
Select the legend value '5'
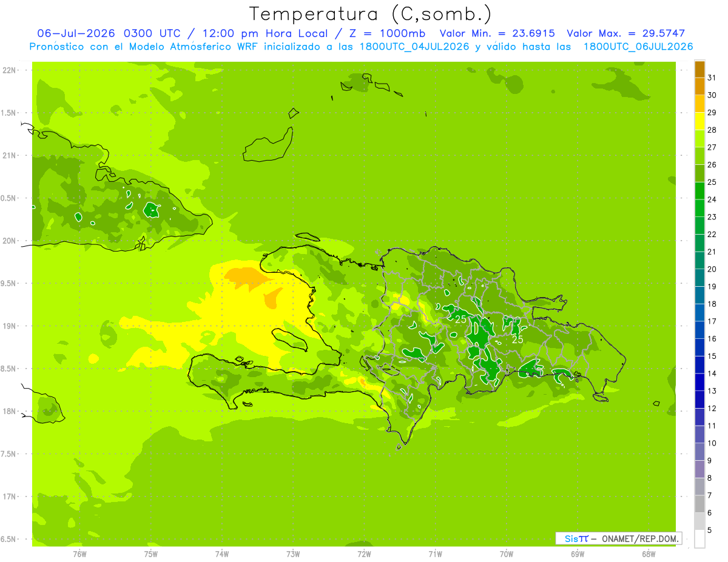click(x=710, y=530)
